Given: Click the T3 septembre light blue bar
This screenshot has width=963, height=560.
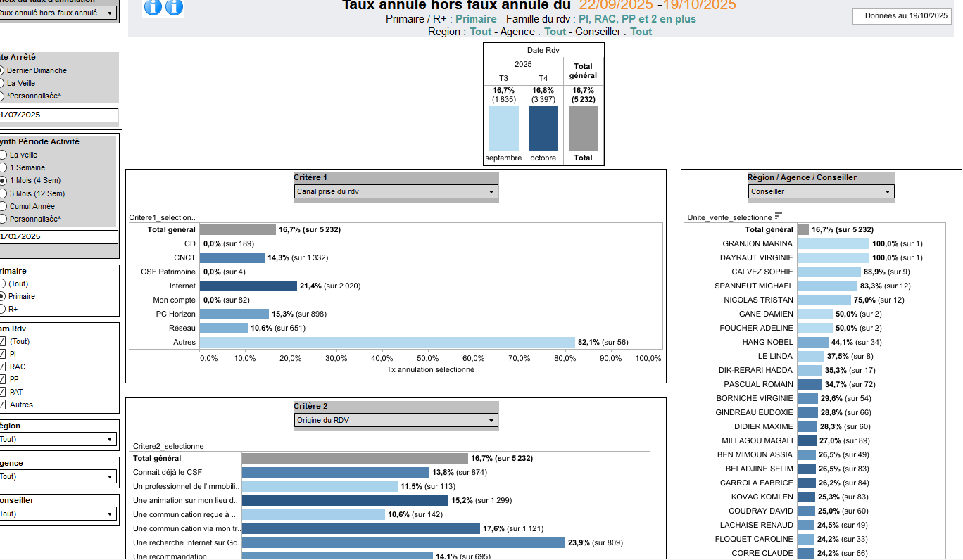Looking at the screenshot, I should (x=503, y=128).
